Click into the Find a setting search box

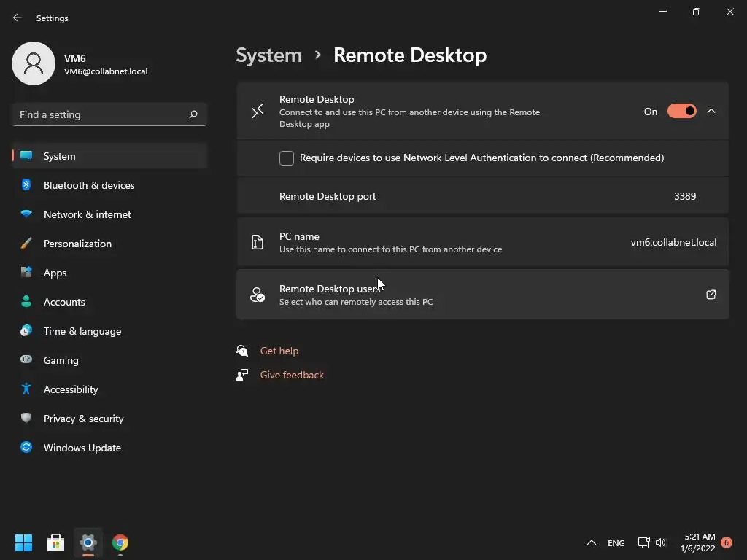[x=109, y=114]
